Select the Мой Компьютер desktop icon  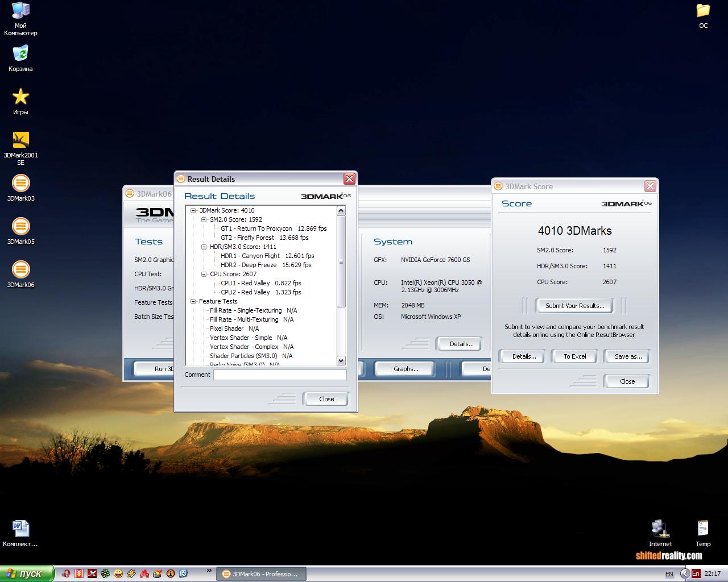click(20, 19)
